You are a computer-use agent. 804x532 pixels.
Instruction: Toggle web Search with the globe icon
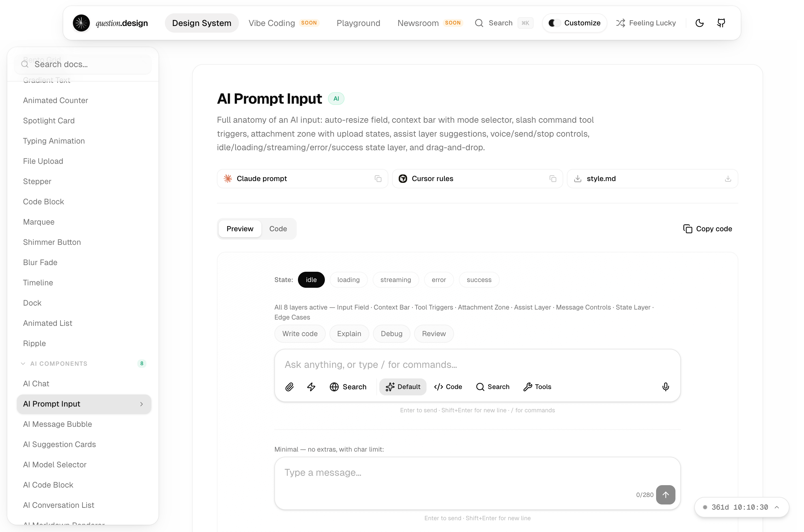348,387
